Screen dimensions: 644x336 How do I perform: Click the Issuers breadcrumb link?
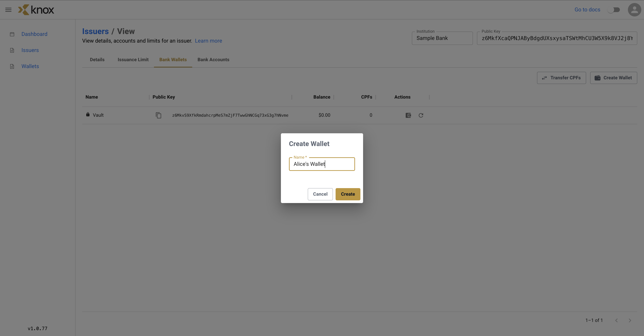coord(95,31)
